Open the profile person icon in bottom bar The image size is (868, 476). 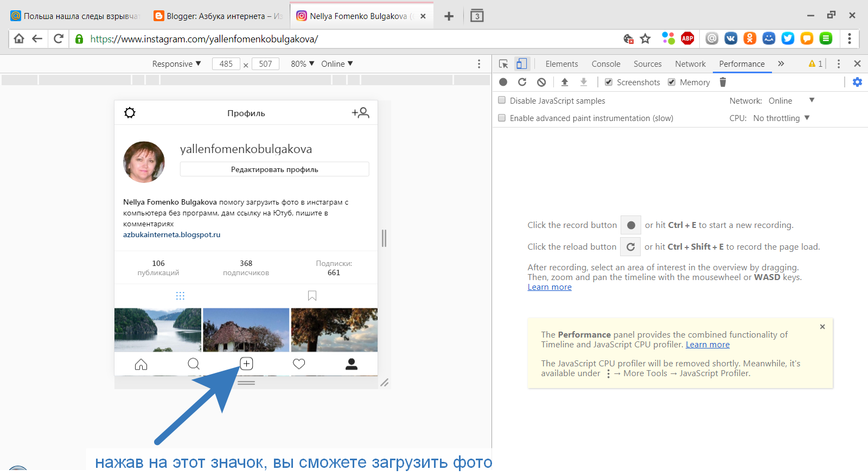coord(352,364)
